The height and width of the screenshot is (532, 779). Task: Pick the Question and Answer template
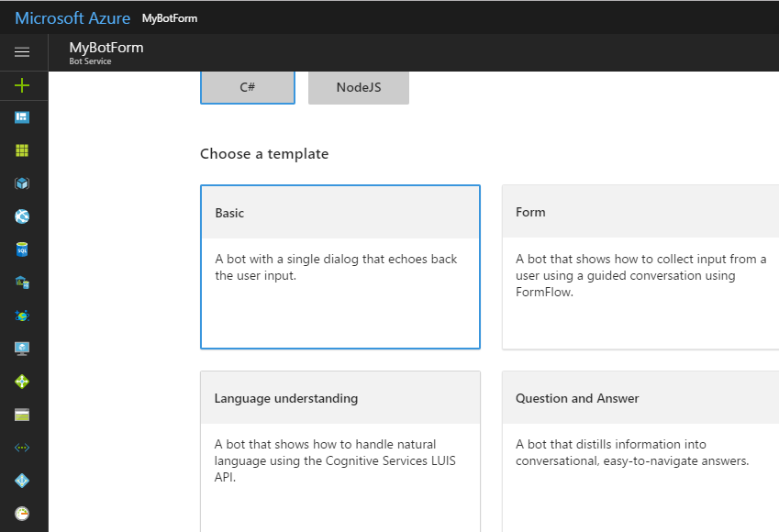coord(640,449)
